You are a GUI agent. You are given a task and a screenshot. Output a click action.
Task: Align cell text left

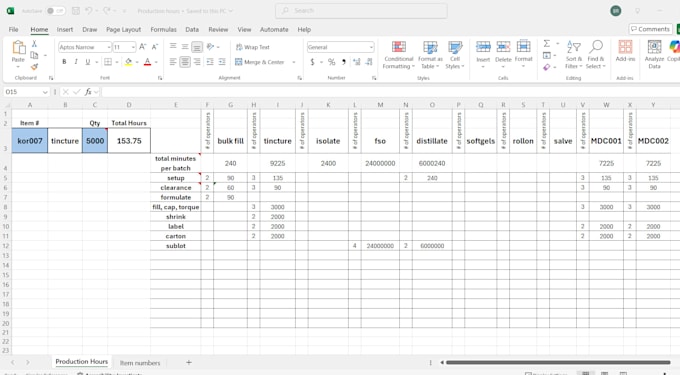[173, 62]
